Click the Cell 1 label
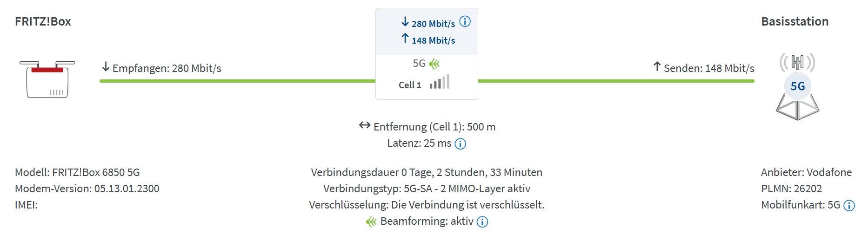 [x=410, y=85]
